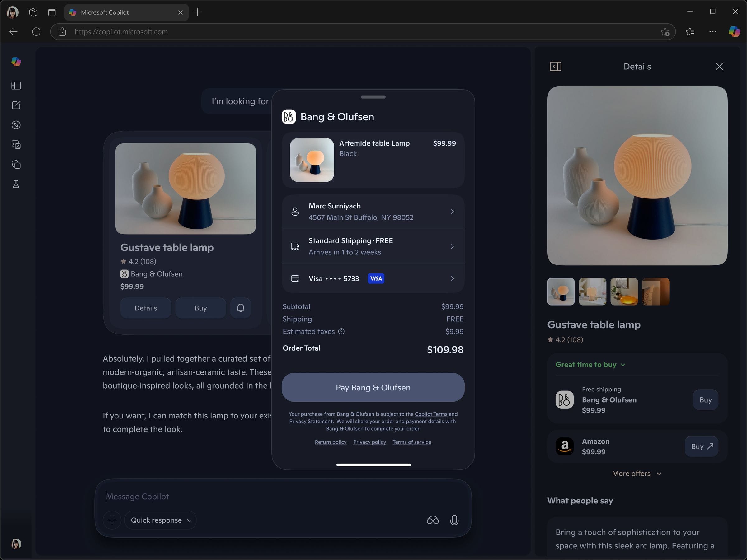The width and height of the screenshot is (747, 560).
Task: Open the Terms of service link
Action: point(412,442)
